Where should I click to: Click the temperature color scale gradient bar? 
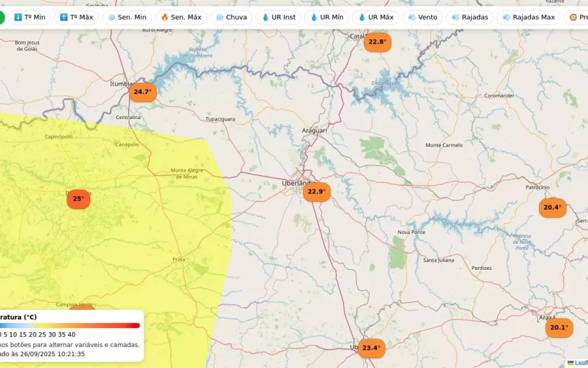tap(70, 325)
